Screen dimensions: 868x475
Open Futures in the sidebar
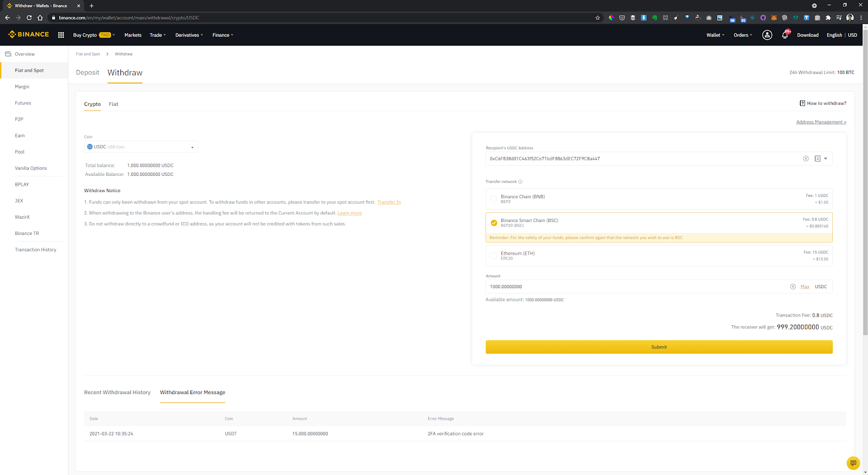[x=23, y=103]
